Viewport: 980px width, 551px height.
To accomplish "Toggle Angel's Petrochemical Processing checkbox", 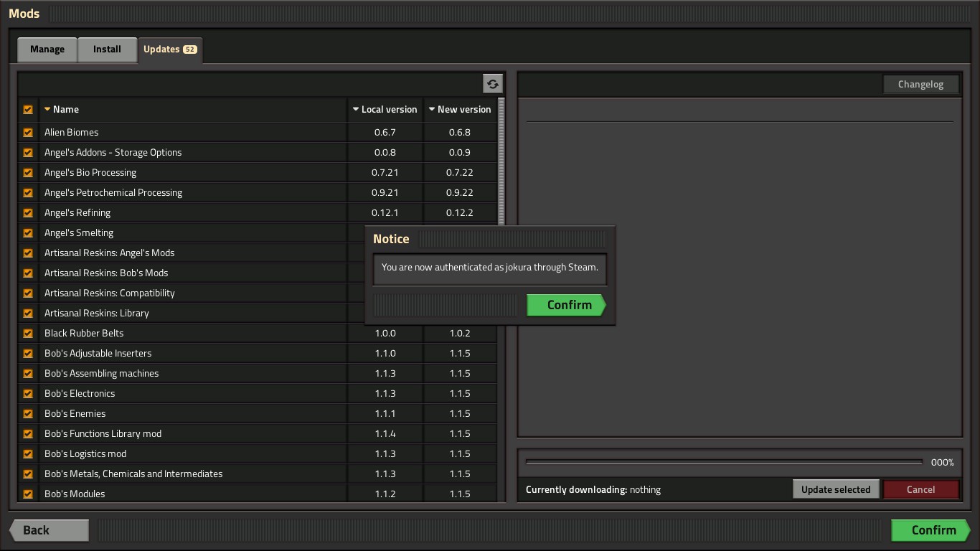I will click(28, 193).
